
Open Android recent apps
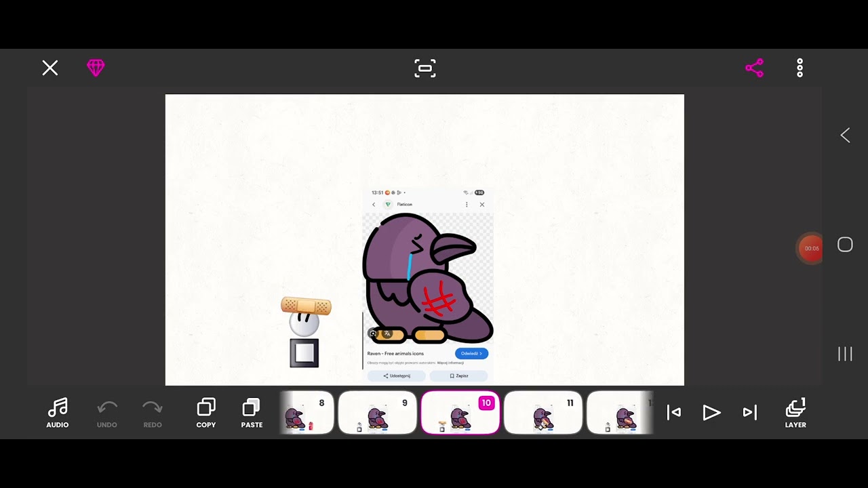845,354
